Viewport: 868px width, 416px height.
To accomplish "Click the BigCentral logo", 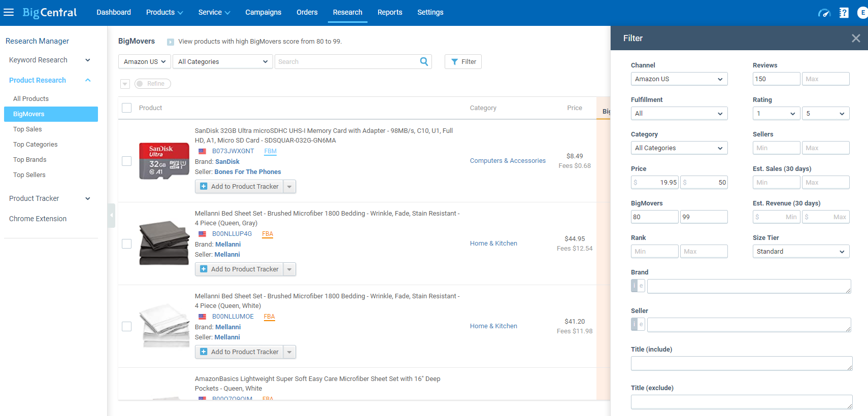I will click(x=50, y=12).
